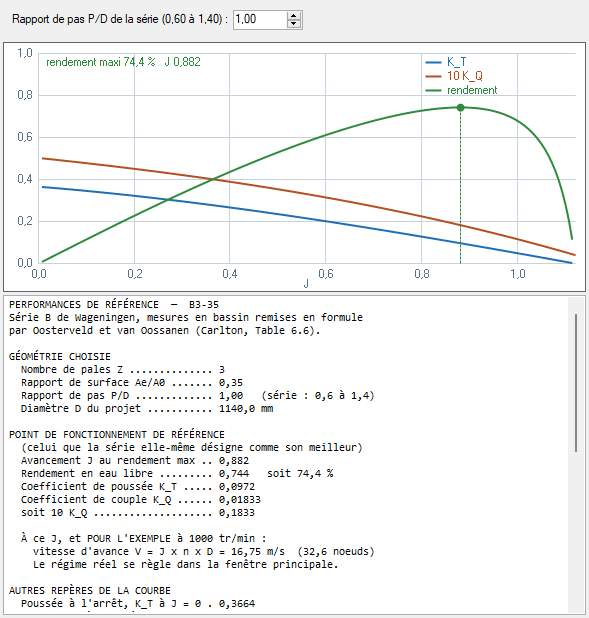589x618 pixels.
Task: Click the 'soit 10 K_Q' line
Action: pos(138,512)
